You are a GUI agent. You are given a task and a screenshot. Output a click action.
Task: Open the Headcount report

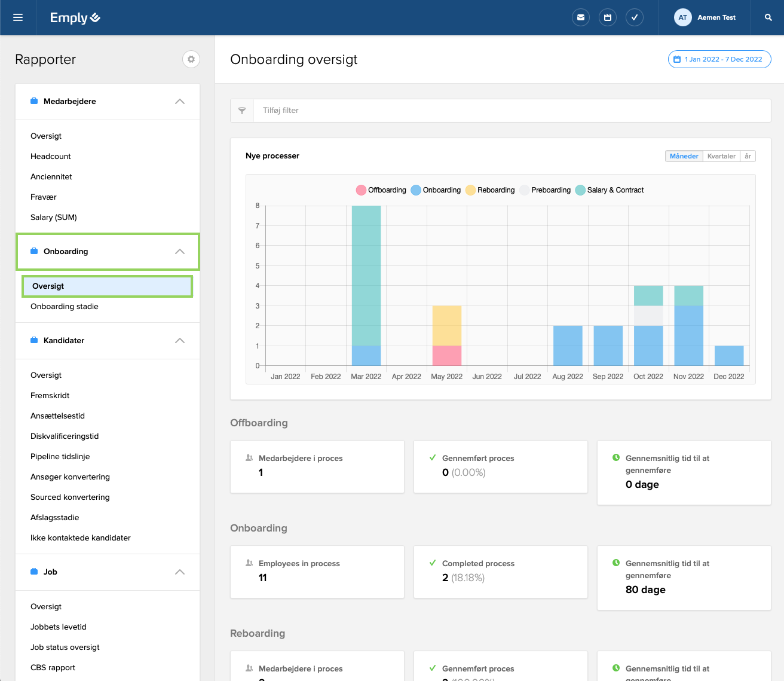coord(51,157)
